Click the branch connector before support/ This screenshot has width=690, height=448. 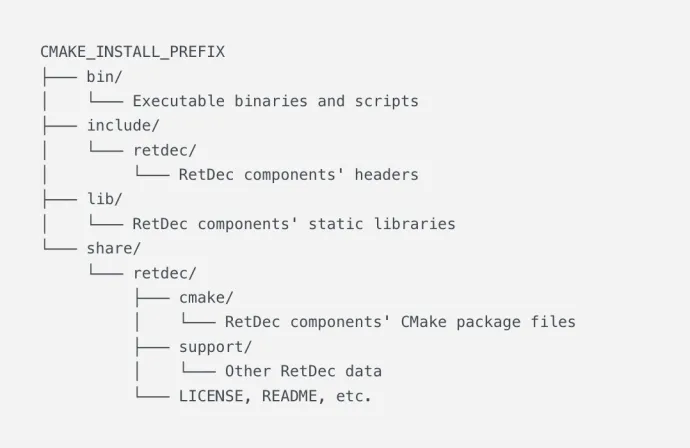pyautogui.click(x=152, y=347)
